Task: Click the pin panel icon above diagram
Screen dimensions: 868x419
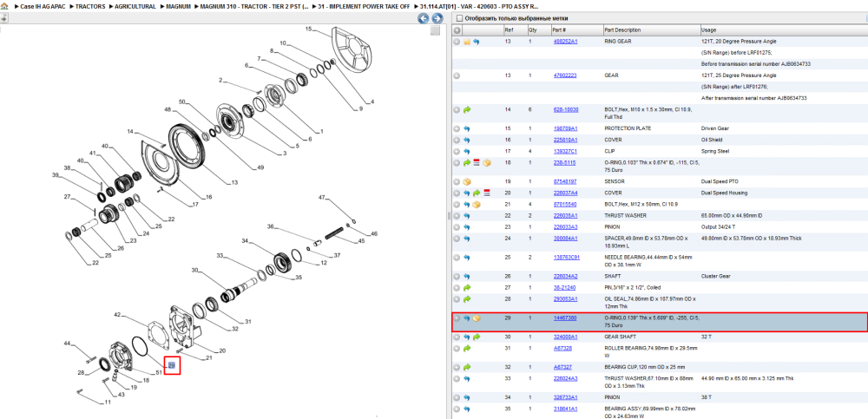Action: (x=3, y=18)
